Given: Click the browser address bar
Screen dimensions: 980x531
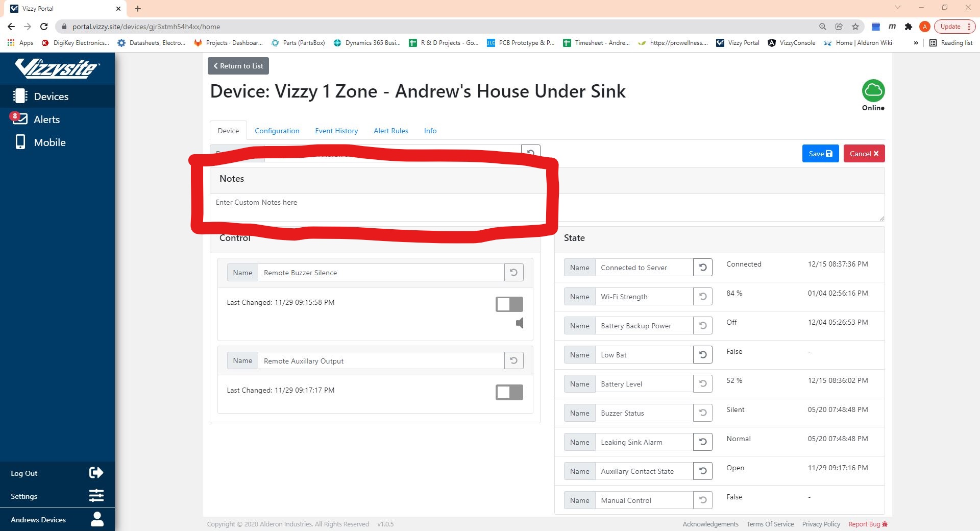Looking at the screenshot, I should point(439,27).
